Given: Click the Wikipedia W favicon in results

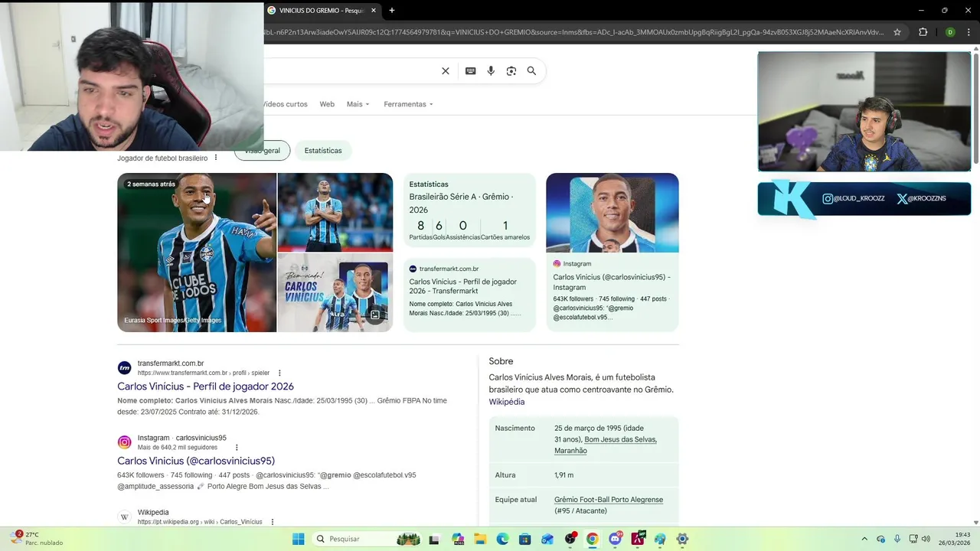Looking at the screenshot, I should pos(125,517).
